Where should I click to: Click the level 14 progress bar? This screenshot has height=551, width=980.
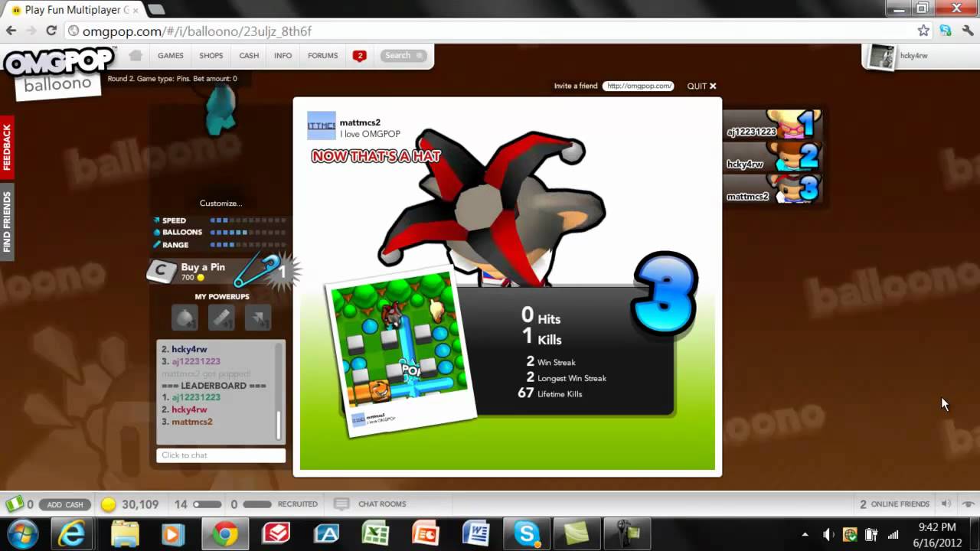(207, 504)
